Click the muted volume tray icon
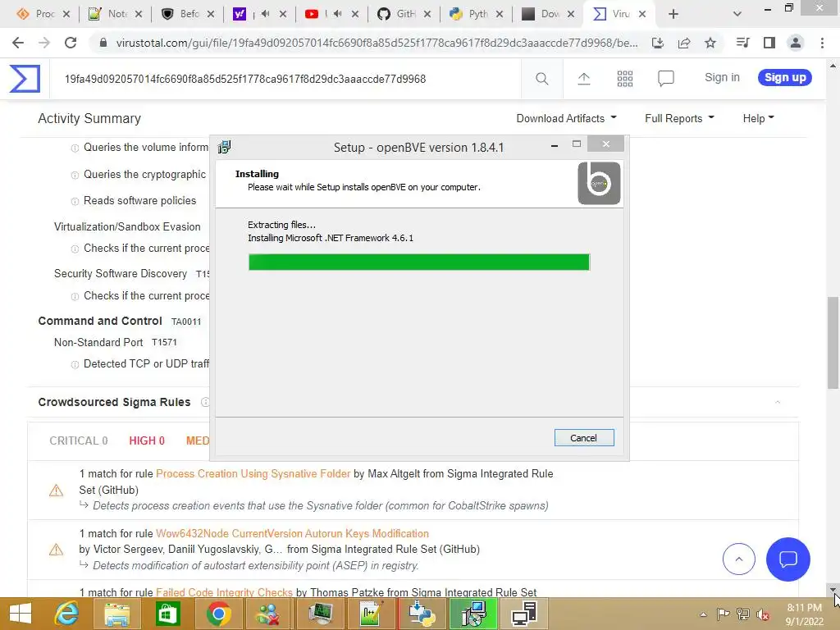This screenshot has height=630, width=840. pyautogui.click(x=763, y=614)
